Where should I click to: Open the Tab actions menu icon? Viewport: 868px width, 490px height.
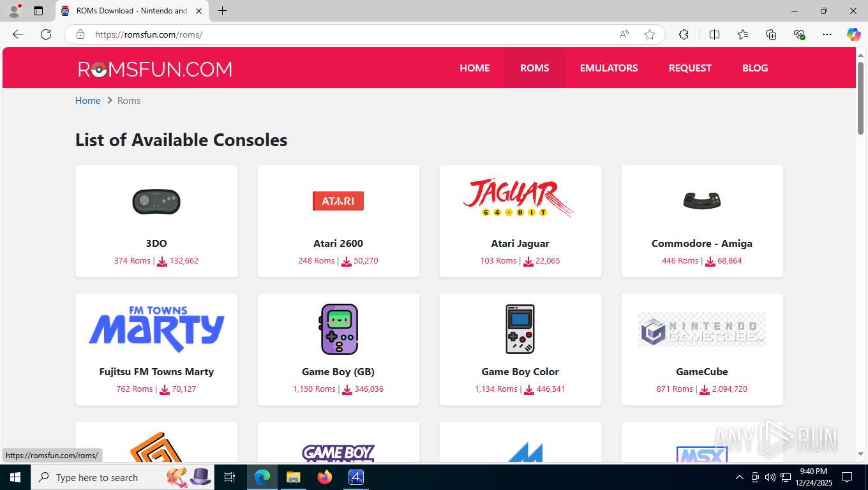click(38, 11)
